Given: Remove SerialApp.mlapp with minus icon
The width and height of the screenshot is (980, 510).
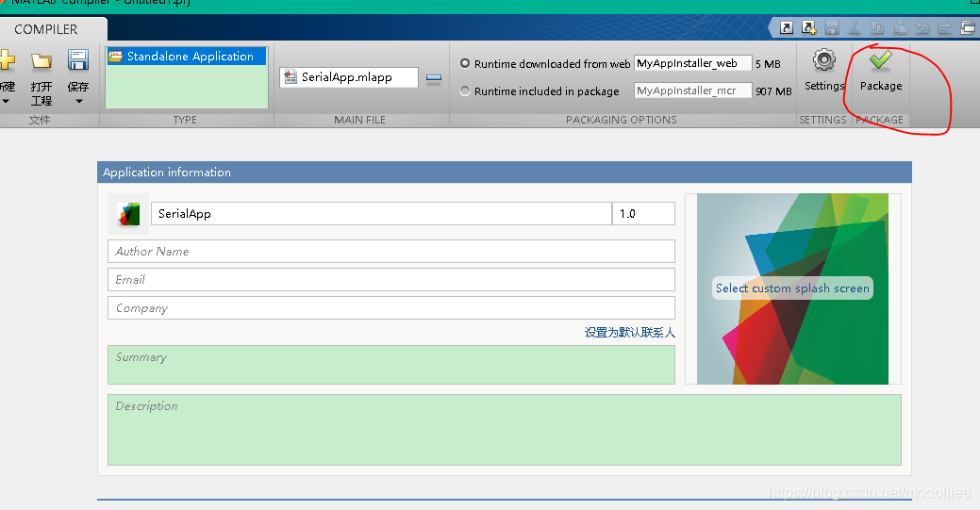Looking at the screenshot, I should 434,77.
